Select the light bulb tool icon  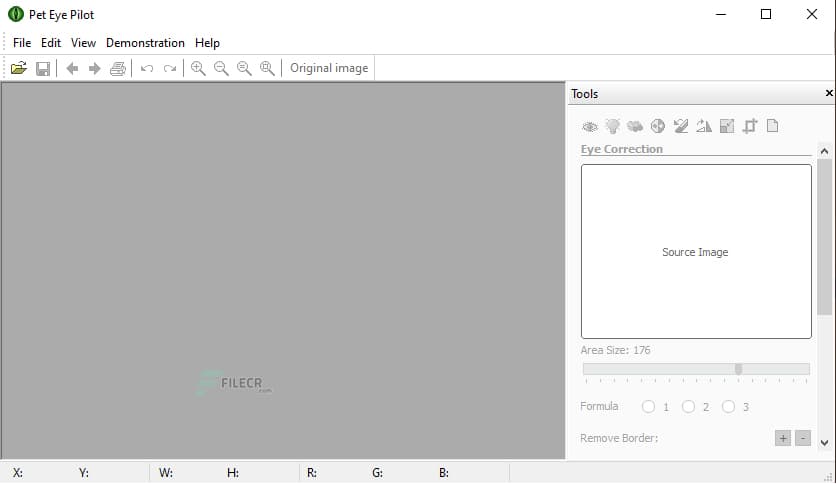coord(613,126)
